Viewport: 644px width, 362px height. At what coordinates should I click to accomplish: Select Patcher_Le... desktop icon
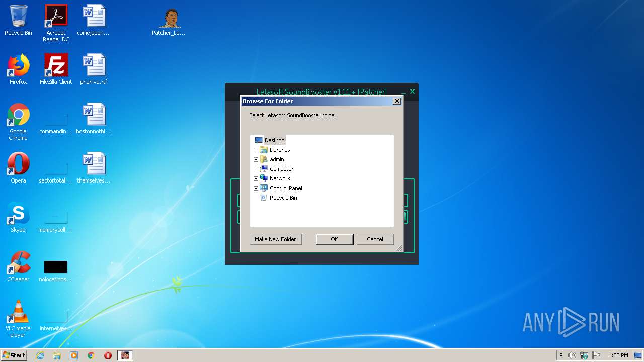click(x=169, y=22)
